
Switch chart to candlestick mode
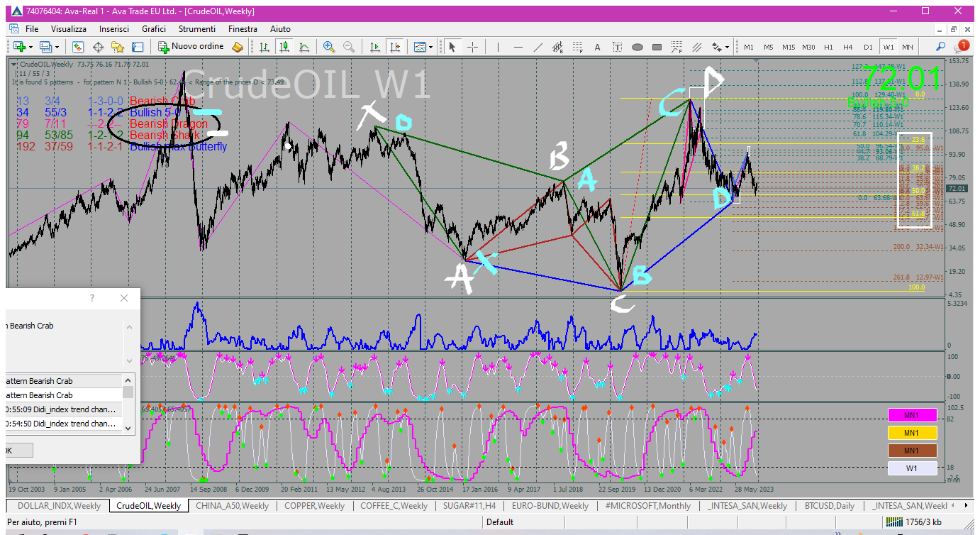[284, 47]
